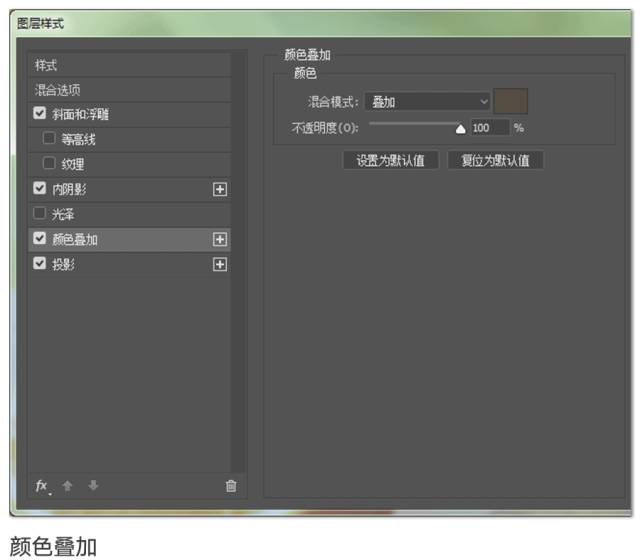The image size is (640, 560).
Task: Uncheck the 内阴影 checkbox
Action: point(39,188)
